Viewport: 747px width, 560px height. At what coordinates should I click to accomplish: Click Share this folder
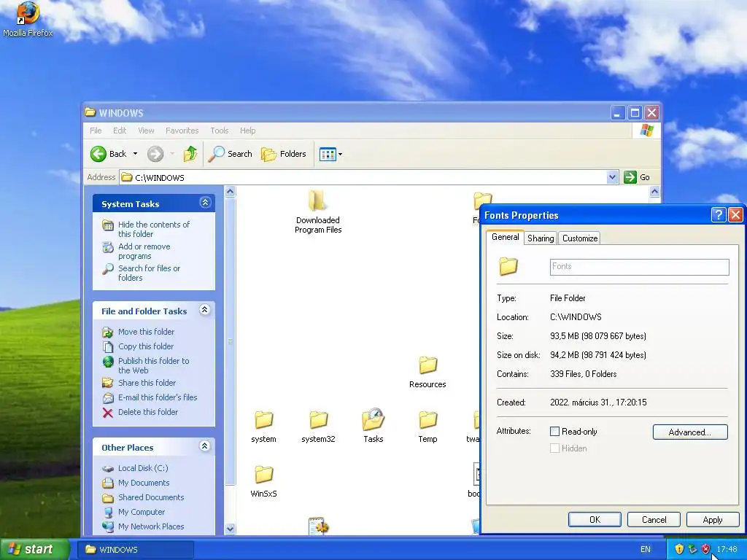[147, 382]
